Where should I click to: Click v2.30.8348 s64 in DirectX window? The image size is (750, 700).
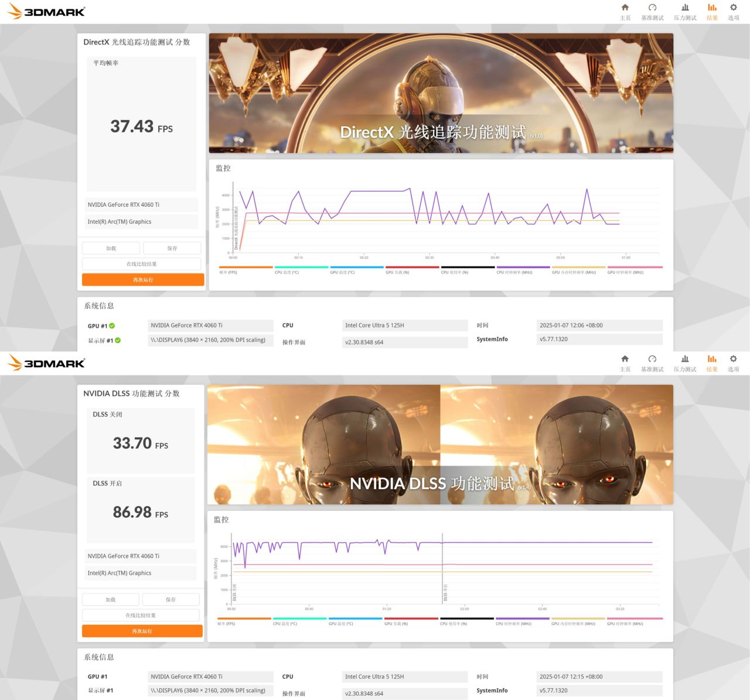tap(405, 343)
